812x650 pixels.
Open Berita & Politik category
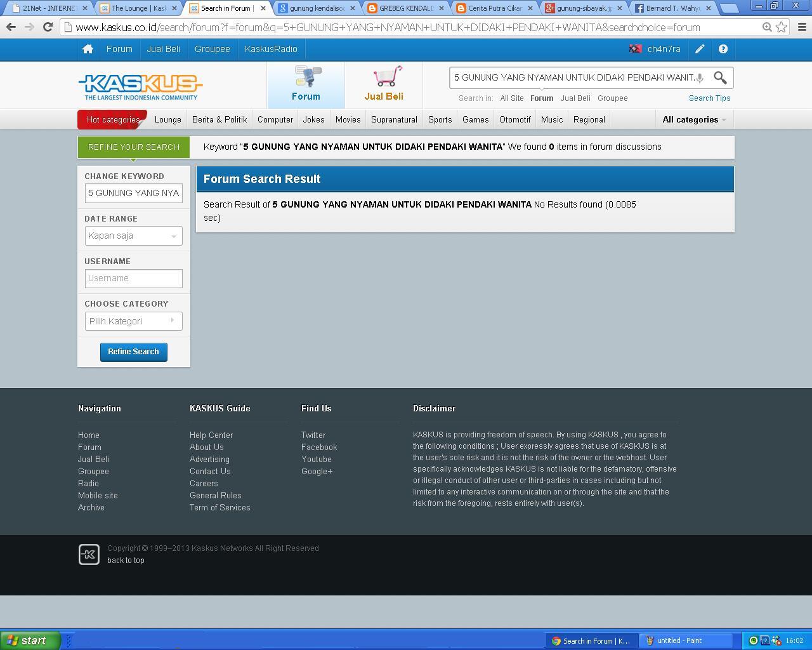coord(219,119)
